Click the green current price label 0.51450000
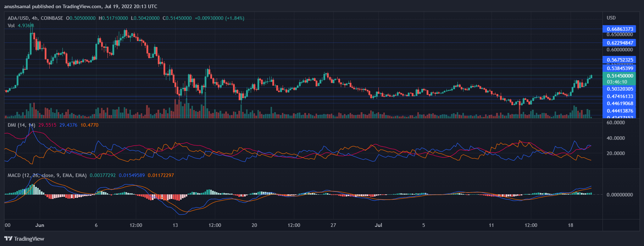 [x=620, y=76]
